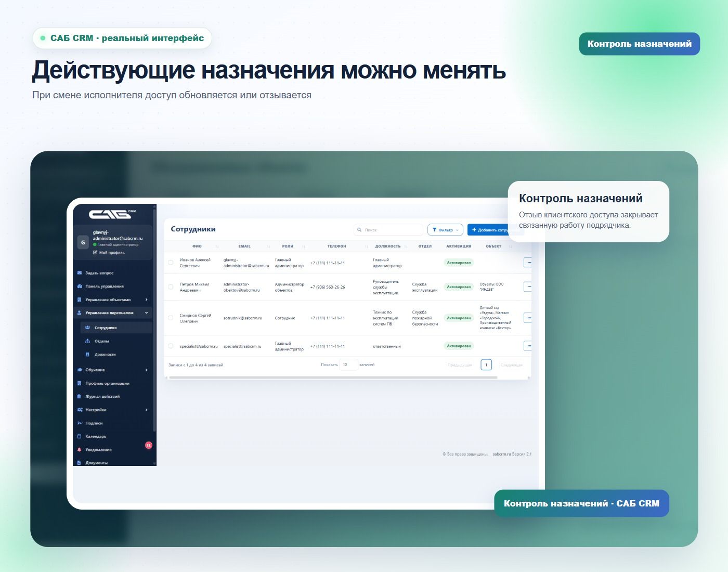Screen dimensions: 728x572
Task: Open the three-dots actions for Смирнов Сергей
Action: tap(528, 318)
